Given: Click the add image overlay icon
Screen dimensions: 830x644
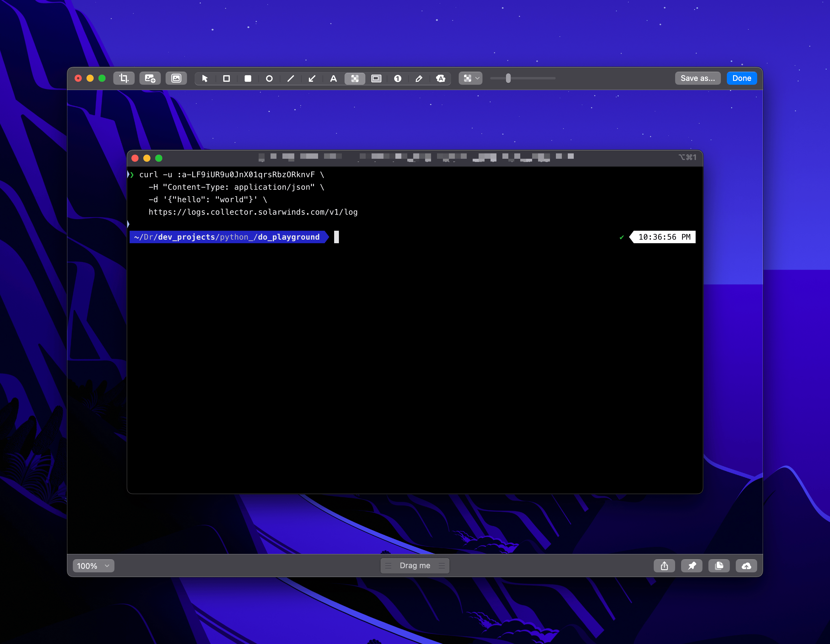Looking at the screenshot, I should click(150, 78).
